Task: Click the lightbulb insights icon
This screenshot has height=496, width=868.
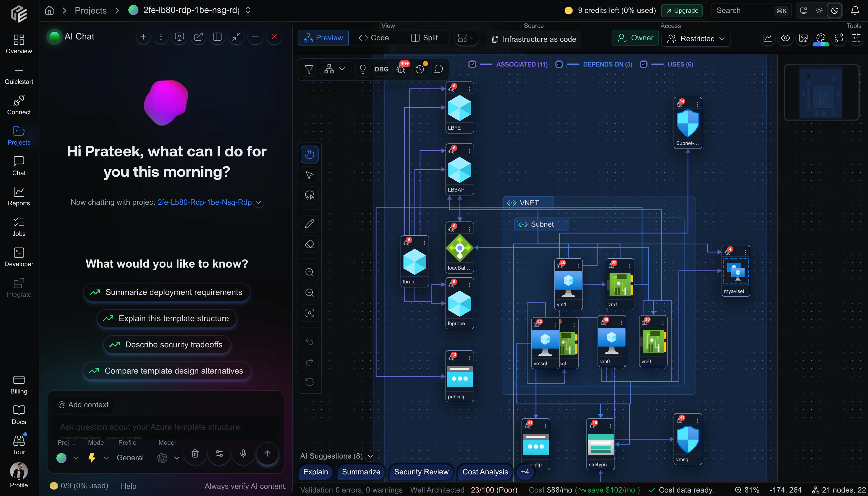Action: [x=363, y=69]
